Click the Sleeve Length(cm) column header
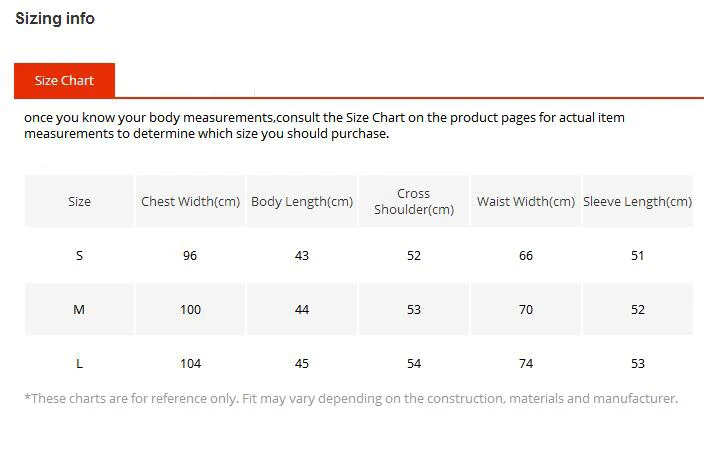The width and height of the screenshot is (713, 463). pos(638,201)
